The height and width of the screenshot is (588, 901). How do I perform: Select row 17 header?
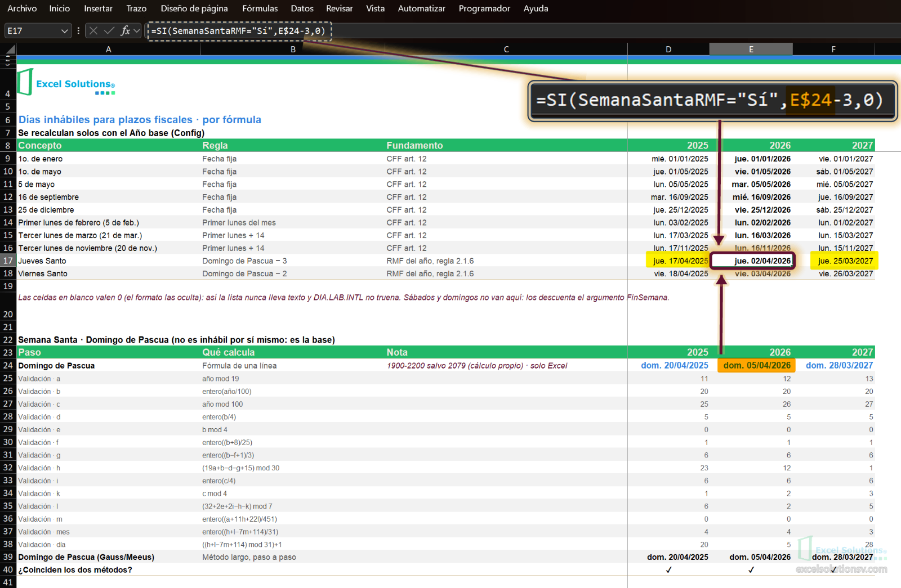(8, 261)
